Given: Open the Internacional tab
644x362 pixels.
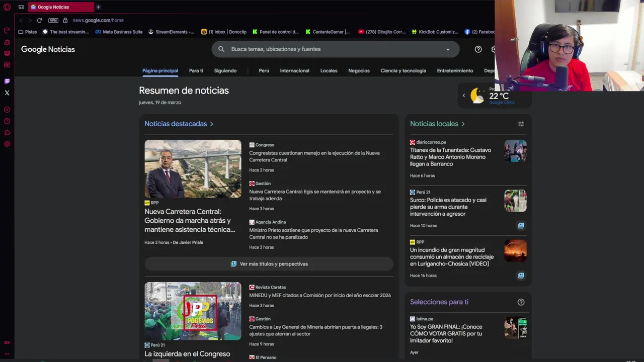Looking at the screenshot, I should [295, 71].
